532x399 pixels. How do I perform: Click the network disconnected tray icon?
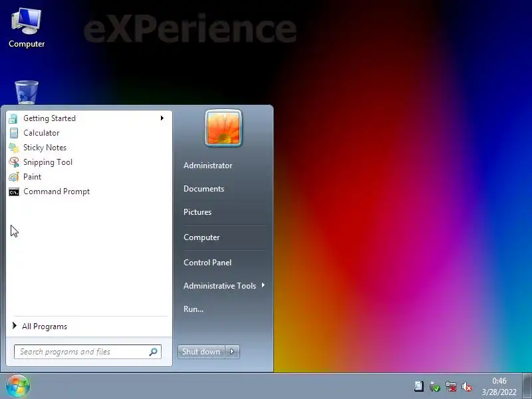tap(451, 387)
